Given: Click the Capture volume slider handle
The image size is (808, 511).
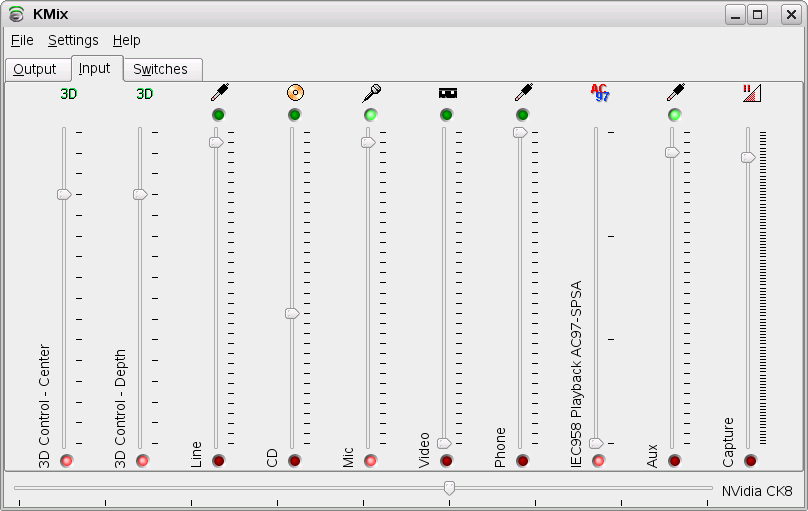Looking at the screenshot, I should (x=748, y=157).
